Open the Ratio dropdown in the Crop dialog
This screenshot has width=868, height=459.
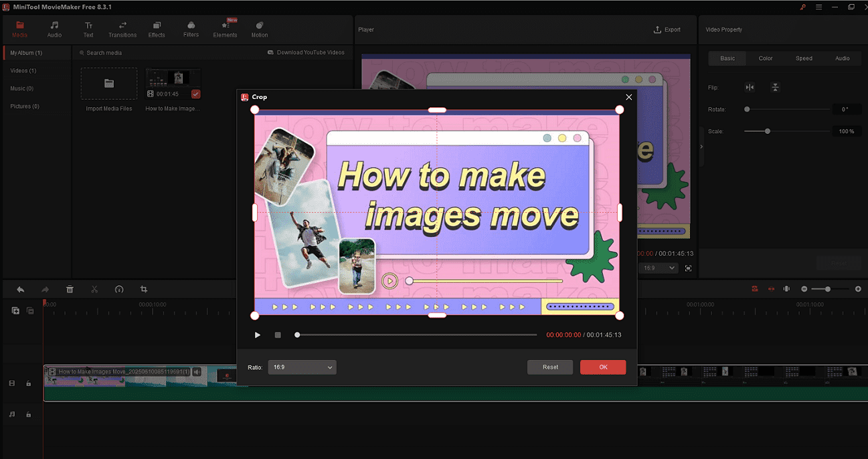[x=302, y=367]
